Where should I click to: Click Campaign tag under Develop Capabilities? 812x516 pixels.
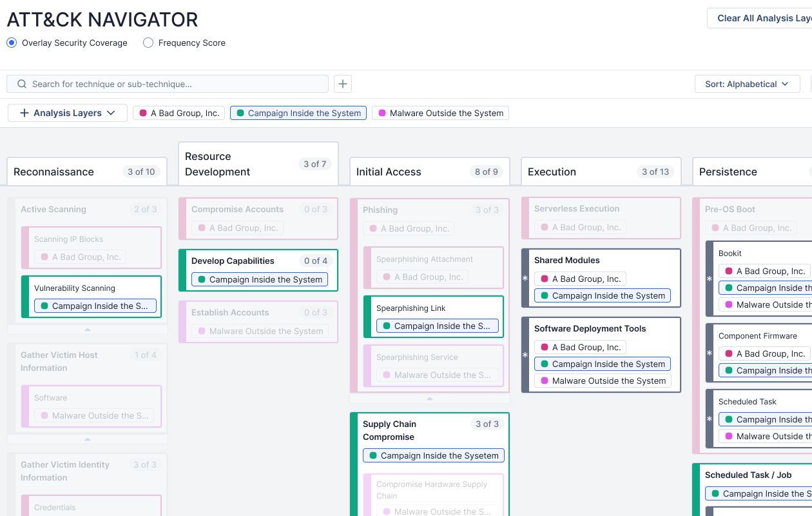tap(260, 279)
